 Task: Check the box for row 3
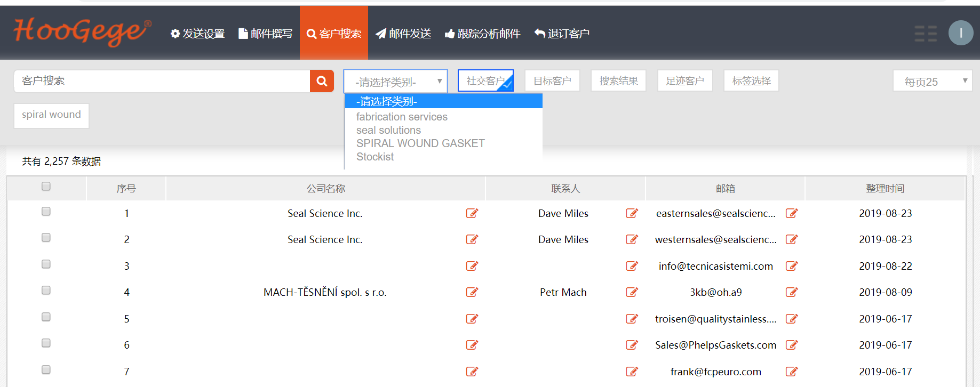point(46,264)
